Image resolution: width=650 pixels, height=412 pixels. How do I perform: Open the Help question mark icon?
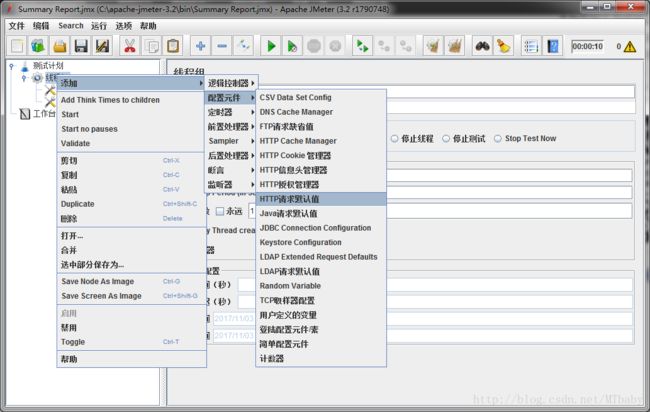pos(553,46)
